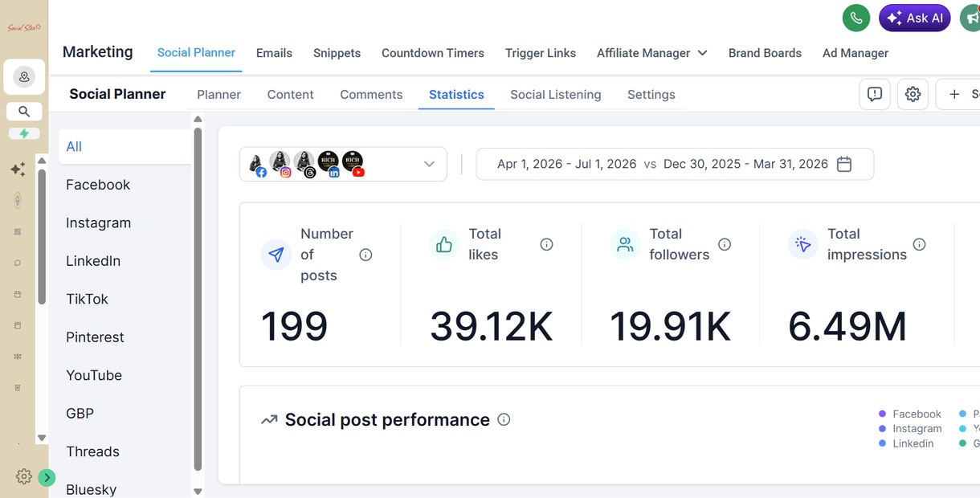Screen dimensions: 980x498
Task: Go to Emails section
Action: [274, 53]
